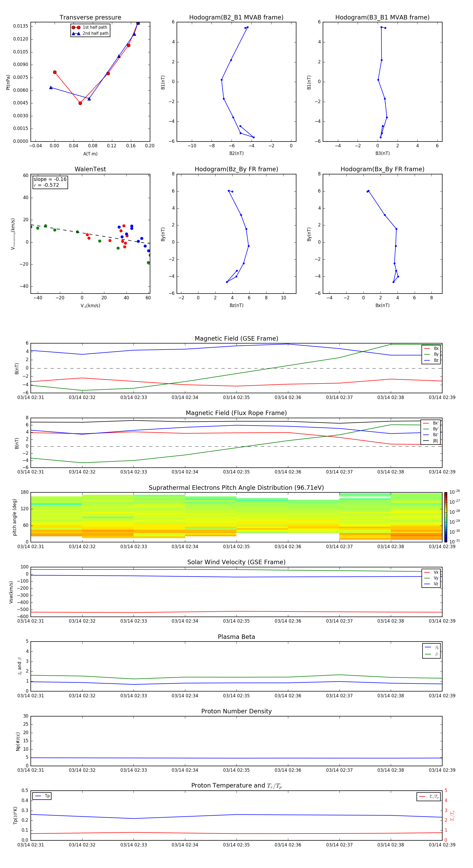This screenshot has height=868, width=473.
Task: Click Bx' legend entry in Flux Rope plot
Action: (x=431, y=423)
